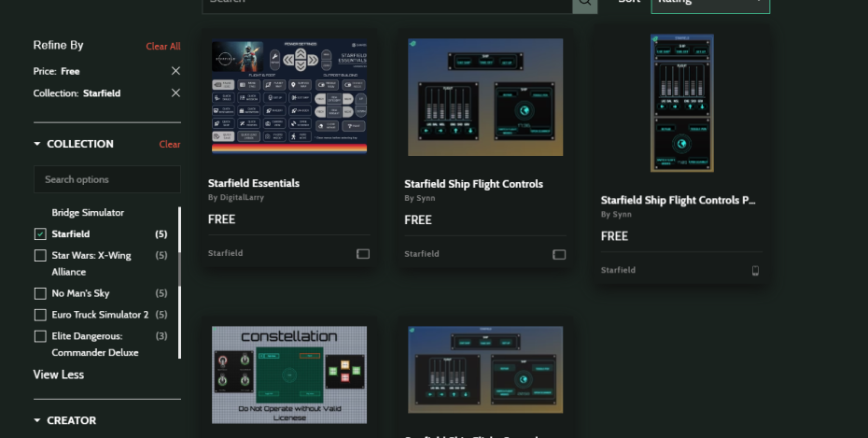This screenshot has height=438, width=868.
Task: Open the bottom row ship flight controls thumbnail
Action: coord(485,369)
